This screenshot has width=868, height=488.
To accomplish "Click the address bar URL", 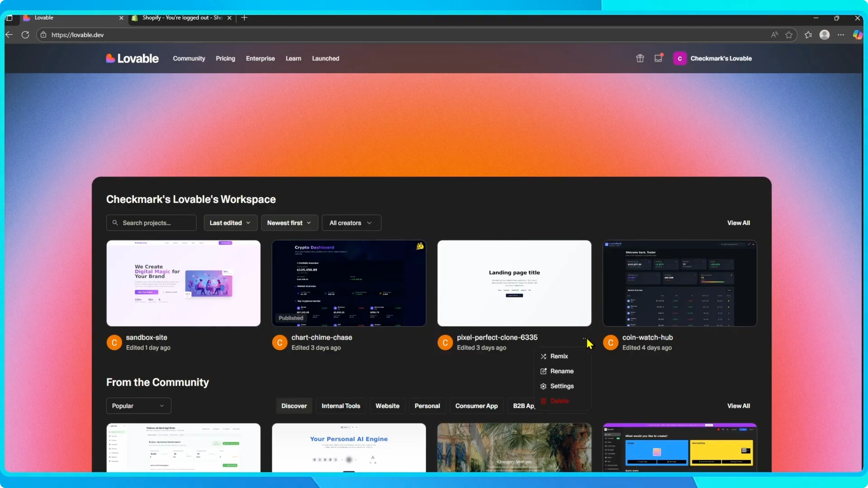I will tap(78, 35).
